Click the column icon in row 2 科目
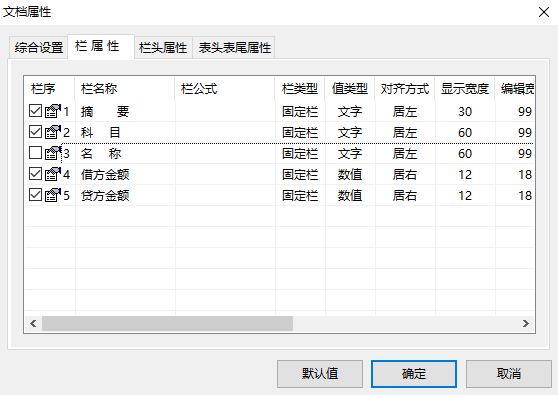 [x=53, y=132]
